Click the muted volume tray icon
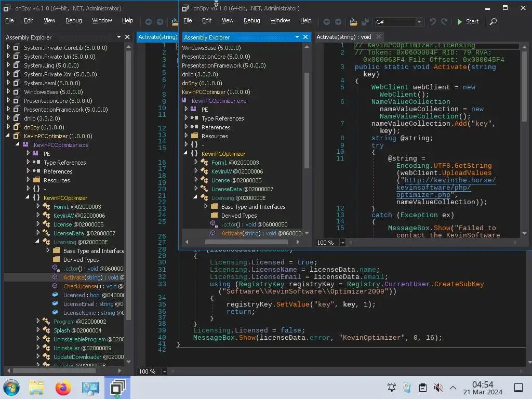 (438, 387)
